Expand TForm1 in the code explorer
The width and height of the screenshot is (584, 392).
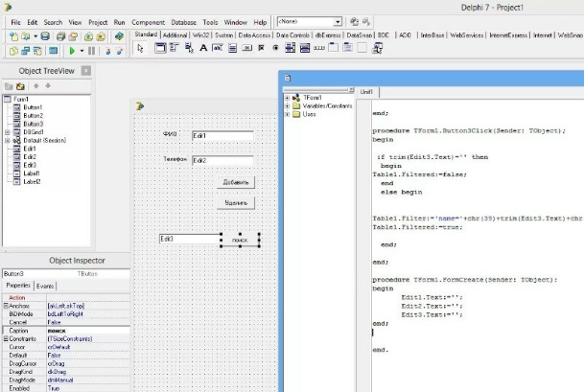[287, 98]
